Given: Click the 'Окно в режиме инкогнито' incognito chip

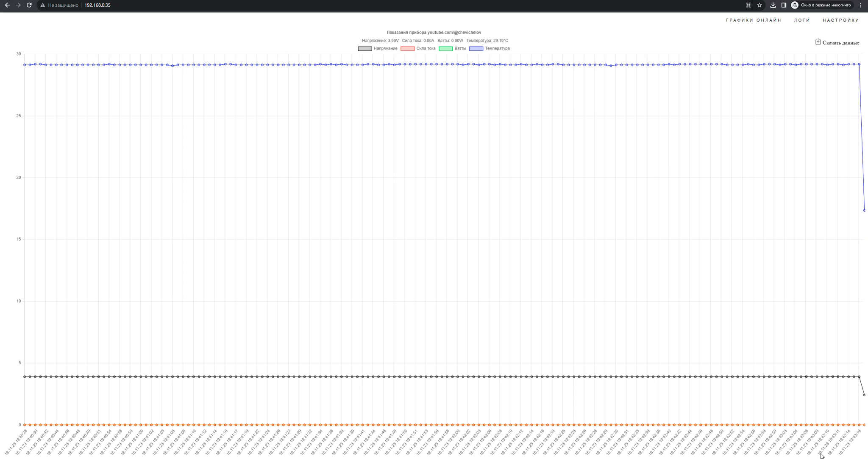Looking at the screenshot, I should (x=821, y=5).
